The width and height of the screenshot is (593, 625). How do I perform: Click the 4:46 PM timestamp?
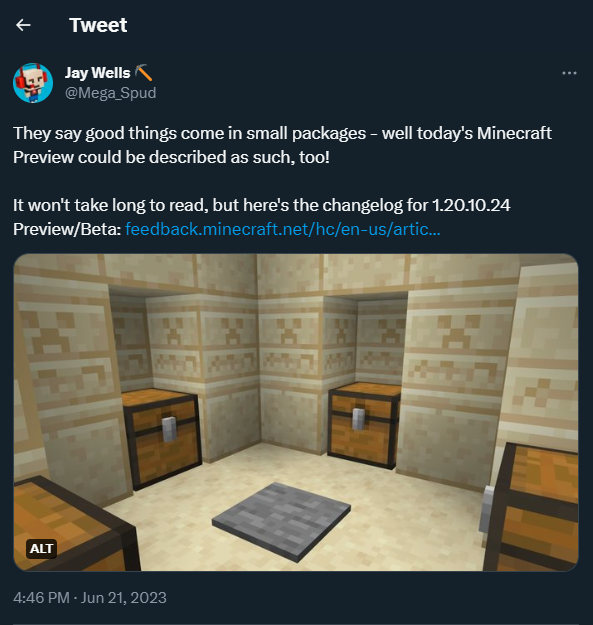click(x=41, y=597)
